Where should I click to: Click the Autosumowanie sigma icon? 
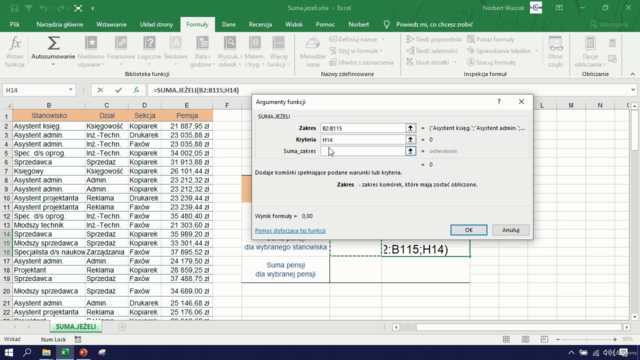pos(53,43)
